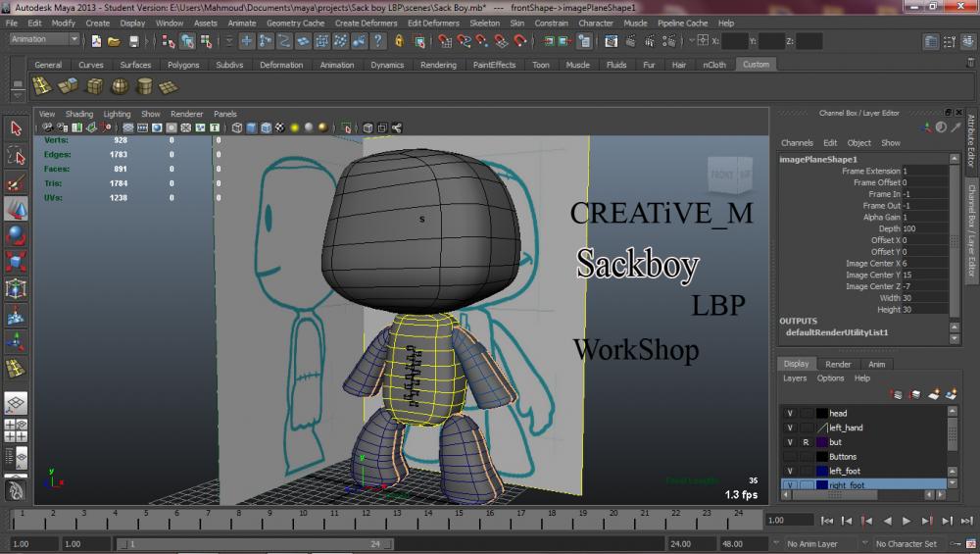Switch to the Anim layer tab
This screenshot has height=554, width=980.
click(876, 364)
